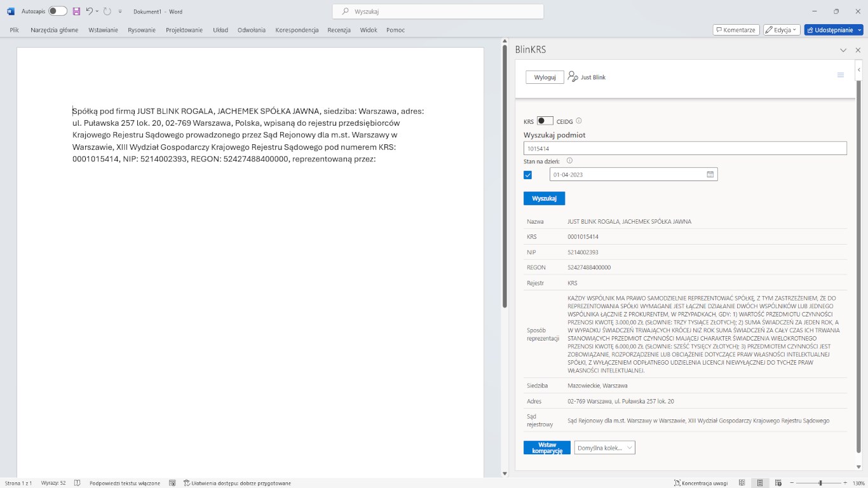Click the zoom slider handle
The height and width of the screenshot is (488, 868).
(820, 483)
